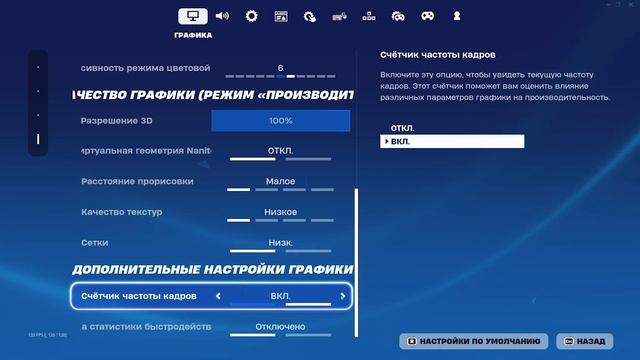
Task: Open the Account profile tab icon
Action: 457,16
